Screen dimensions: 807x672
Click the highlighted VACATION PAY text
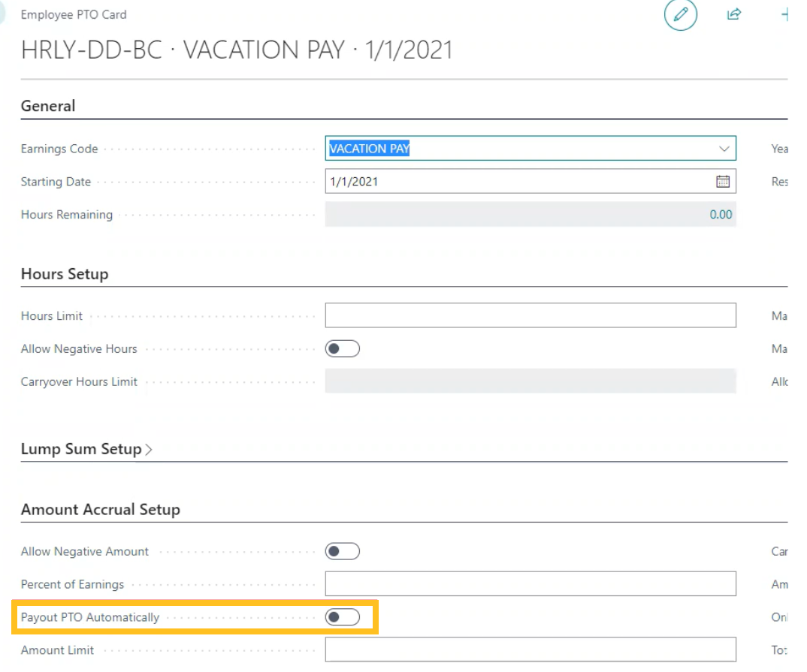click(370, 149)
